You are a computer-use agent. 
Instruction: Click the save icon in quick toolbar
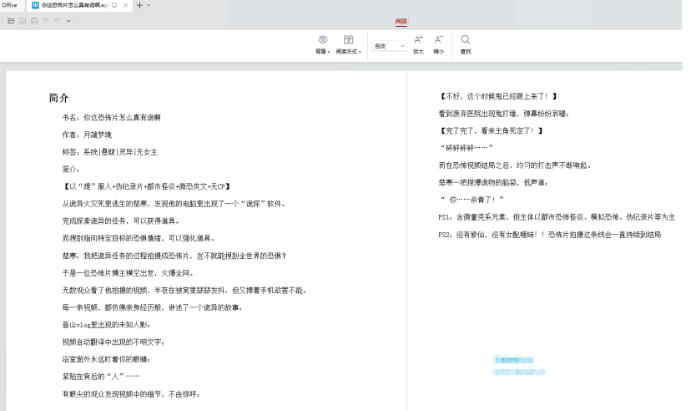[23, 21]
